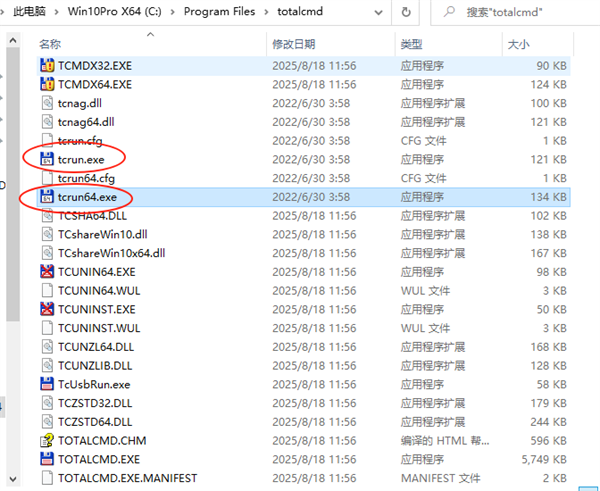Select the file name tcrun64.exe
This screenshot has height=491, width=600.
[x=87, y=197]
